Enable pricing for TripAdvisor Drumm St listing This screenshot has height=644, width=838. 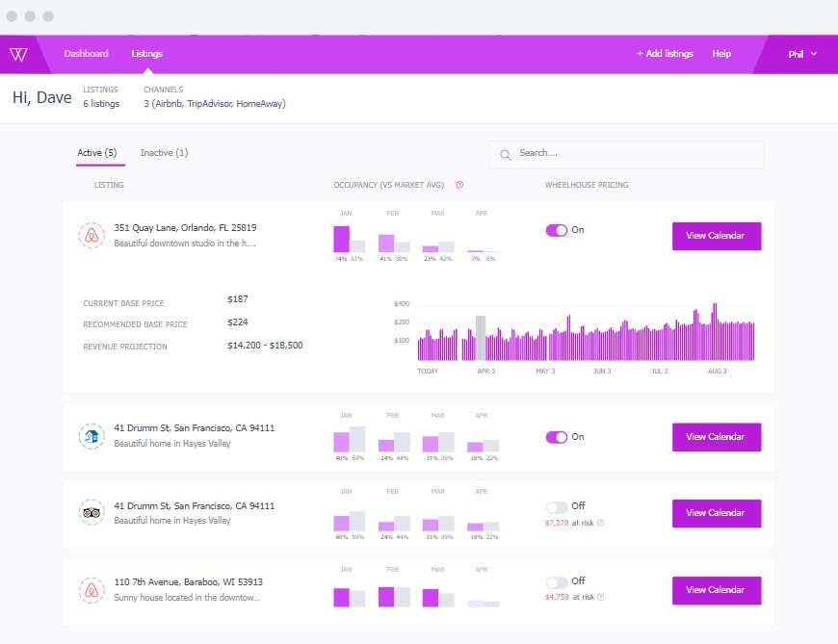pos(557,506)
